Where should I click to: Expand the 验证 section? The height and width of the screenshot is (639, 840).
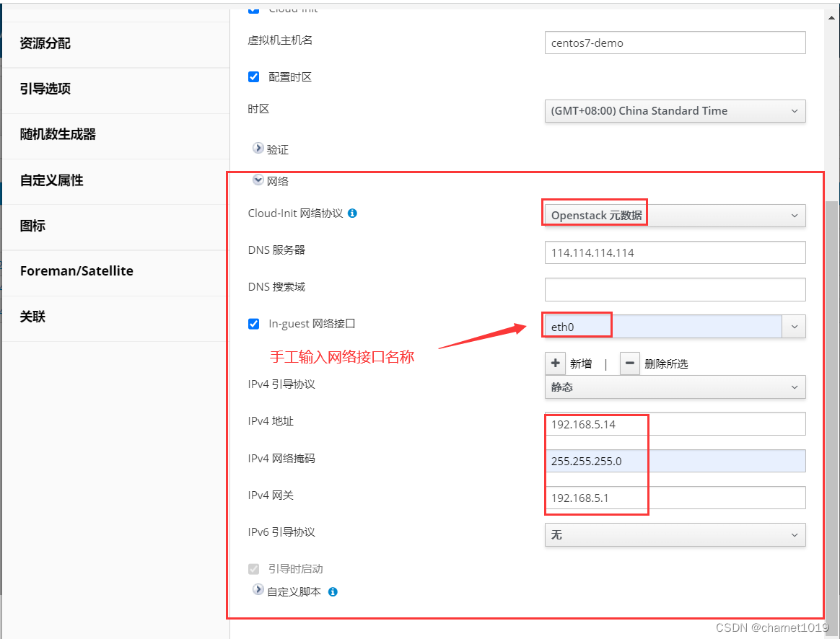(258, 149)
